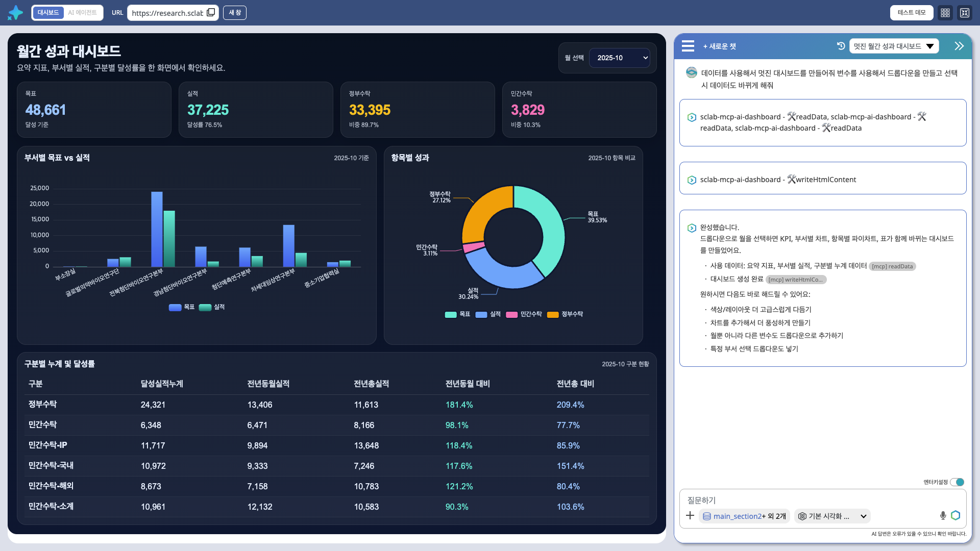Click the user avatar beside the prompt message
Screen dimensions: 980x551
tap(692, 72)
